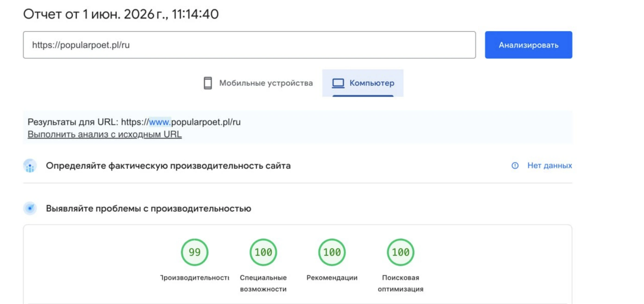Open Выполнить анализ с исходным URL link
The width and height of the screenshot is (644, 304).
tap(105, 134)
